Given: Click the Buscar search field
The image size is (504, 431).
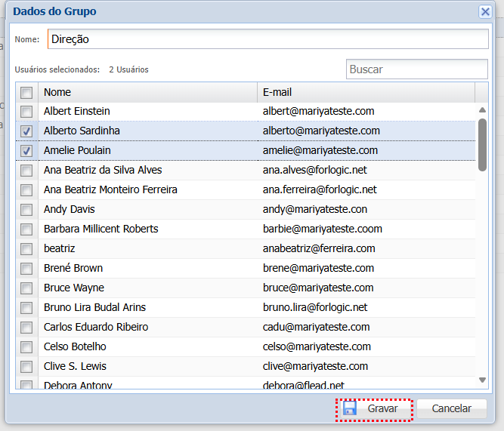Looking at the screenshot, I should pyautogui.click(x=416, y=69).
